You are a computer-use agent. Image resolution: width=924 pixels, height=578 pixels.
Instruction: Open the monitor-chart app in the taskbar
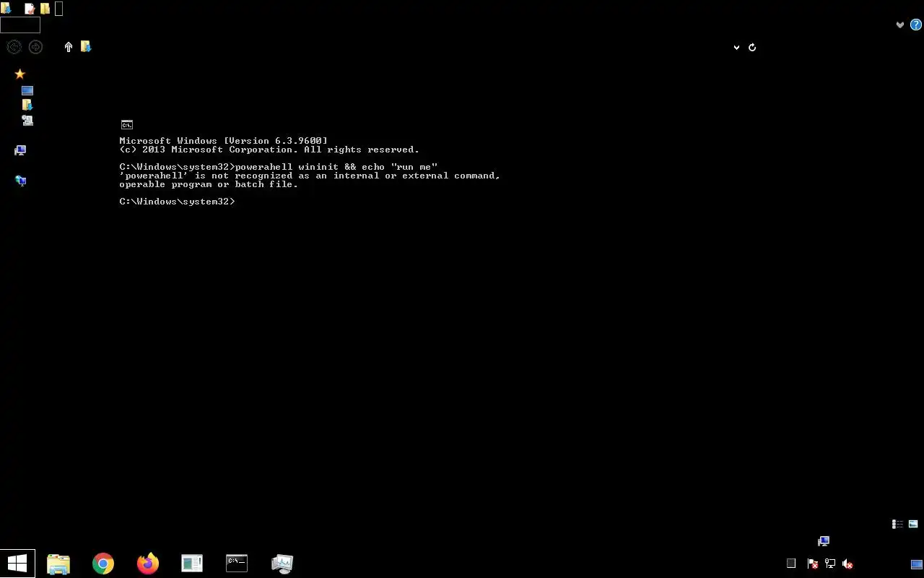tap(282, 564)
